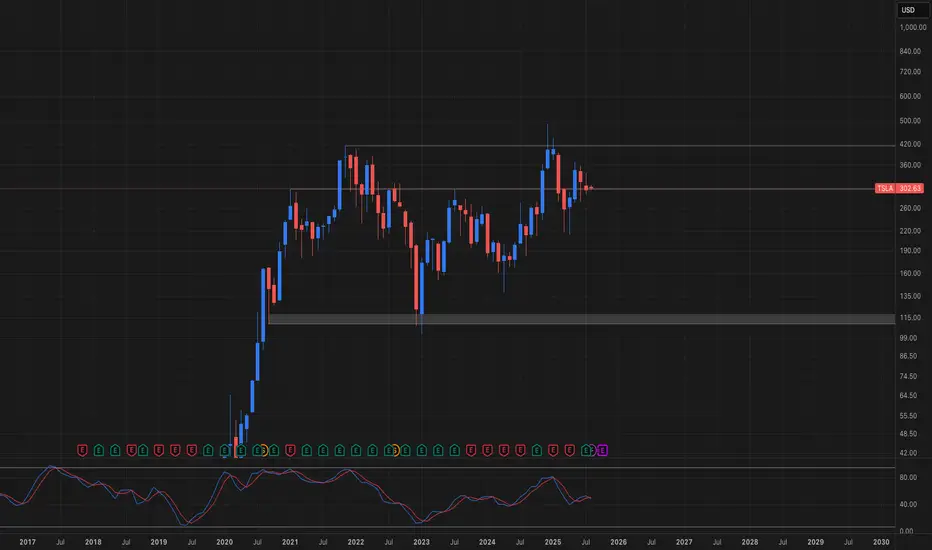This screenshot has height=550, width=932.
Task: Click the 220.00 price axis label
Action: click(x=910, y=231)
